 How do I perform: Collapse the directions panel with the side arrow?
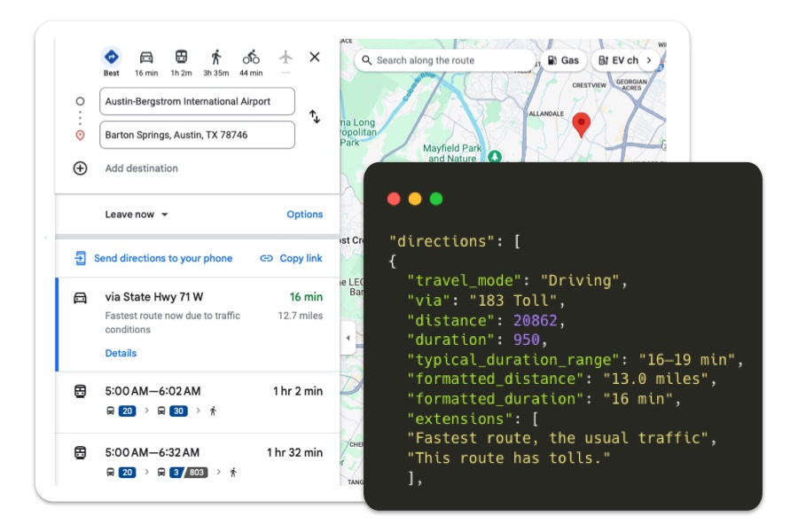[x=348, y=337]
